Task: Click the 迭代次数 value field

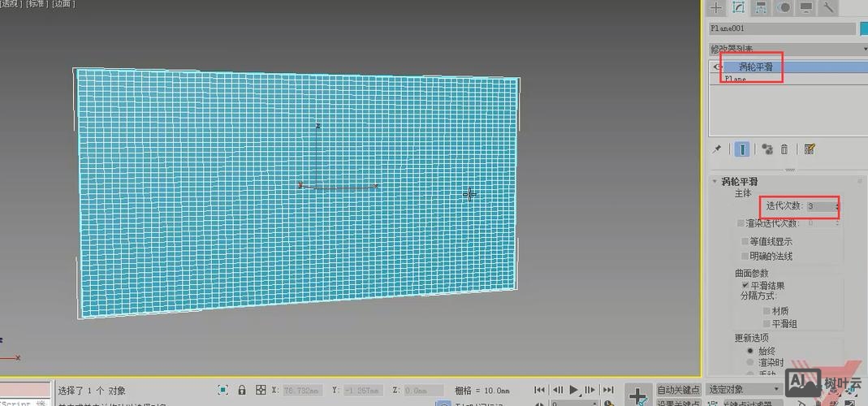Action: (x=819, y=206)
